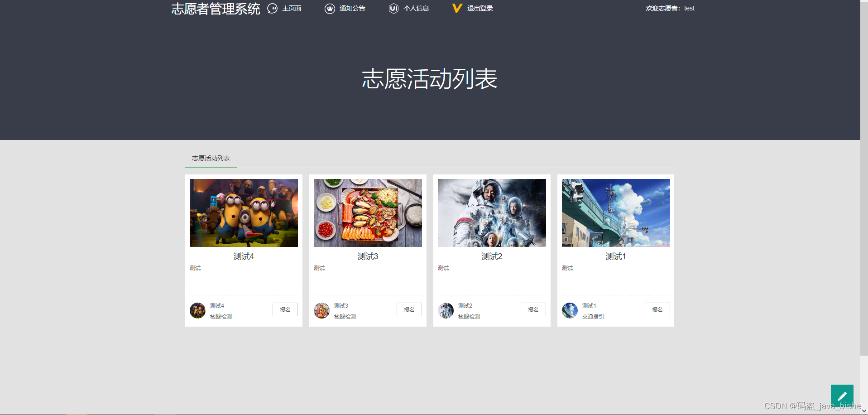Click the round avatar of 测试1
This screenshot has width=868, height=415.
[570, 311]
